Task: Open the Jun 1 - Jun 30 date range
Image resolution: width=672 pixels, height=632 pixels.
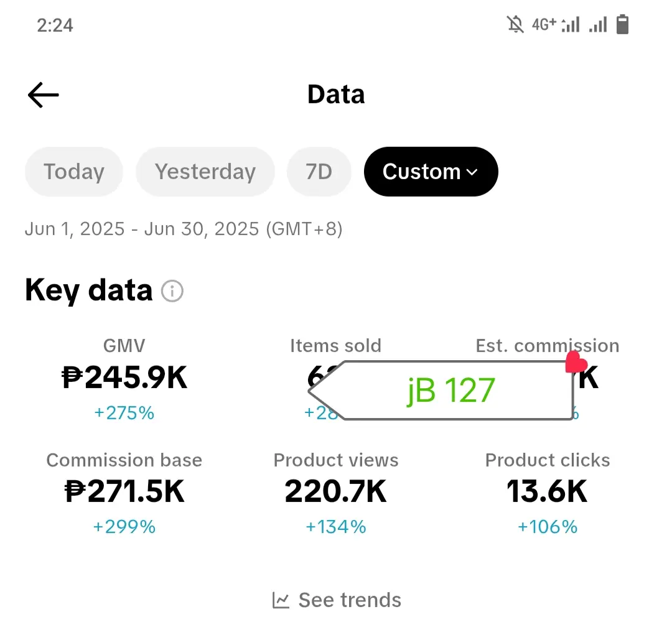Action: [184, 229]
